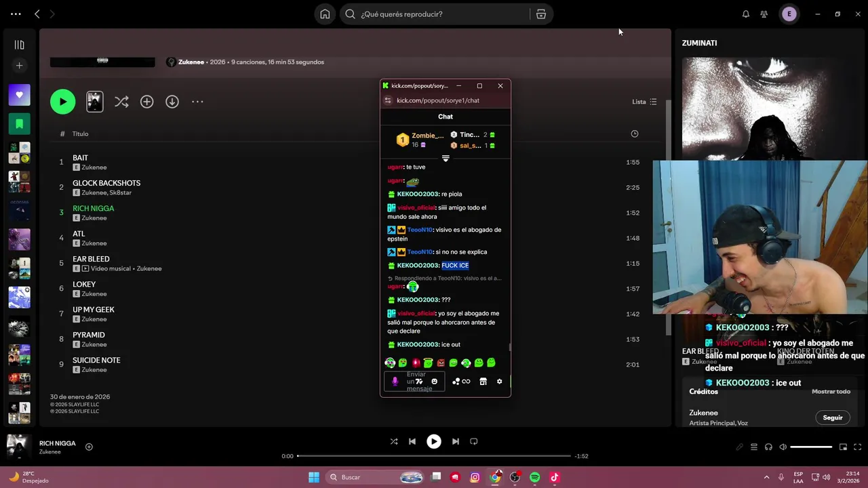Mute Spotify volume speaker icon
Screen dimensions: 868x488
pyautogui.click(x=783, y=447)
